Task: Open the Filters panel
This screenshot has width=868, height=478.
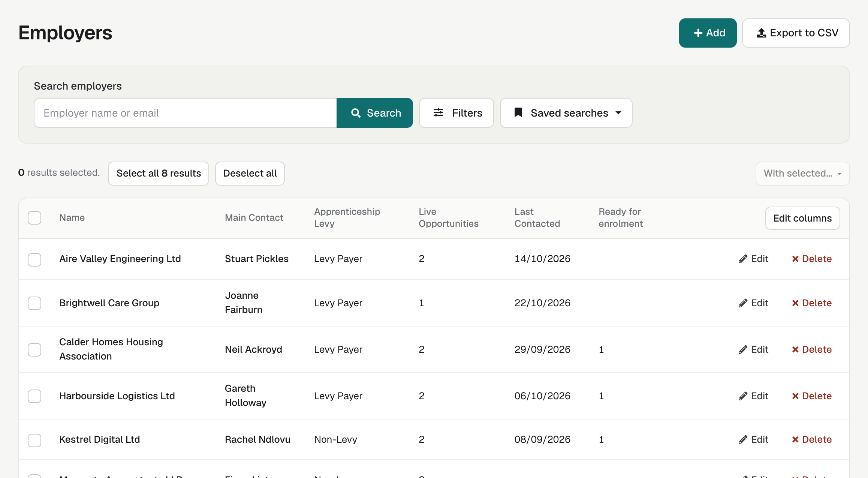Action: 456,113
